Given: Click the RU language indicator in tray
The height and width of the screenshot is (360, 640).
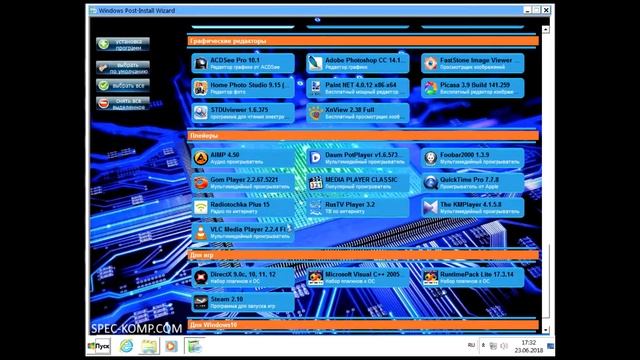Looking at the screenshot, I should [471, 345].
